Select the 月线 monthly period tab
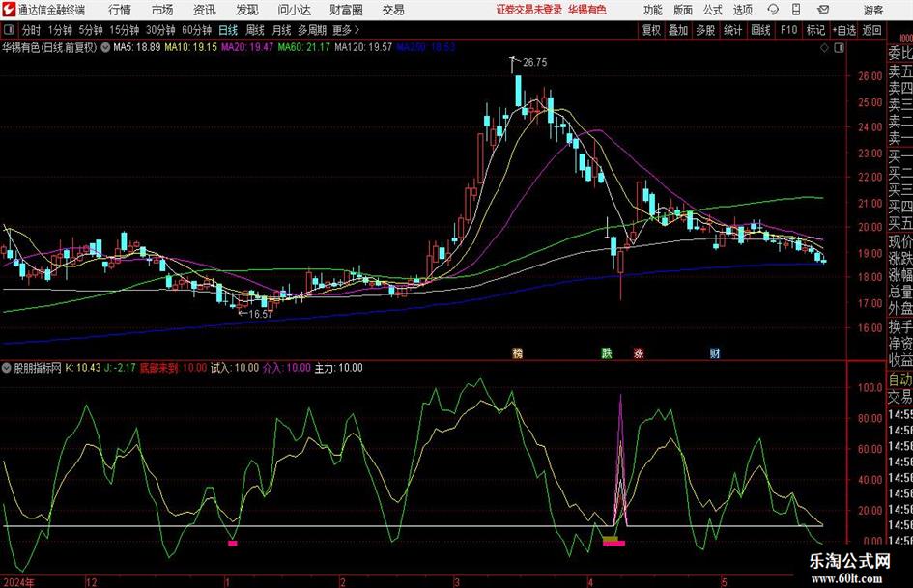Viewport: 913px width, 588px height. (282, 30)
